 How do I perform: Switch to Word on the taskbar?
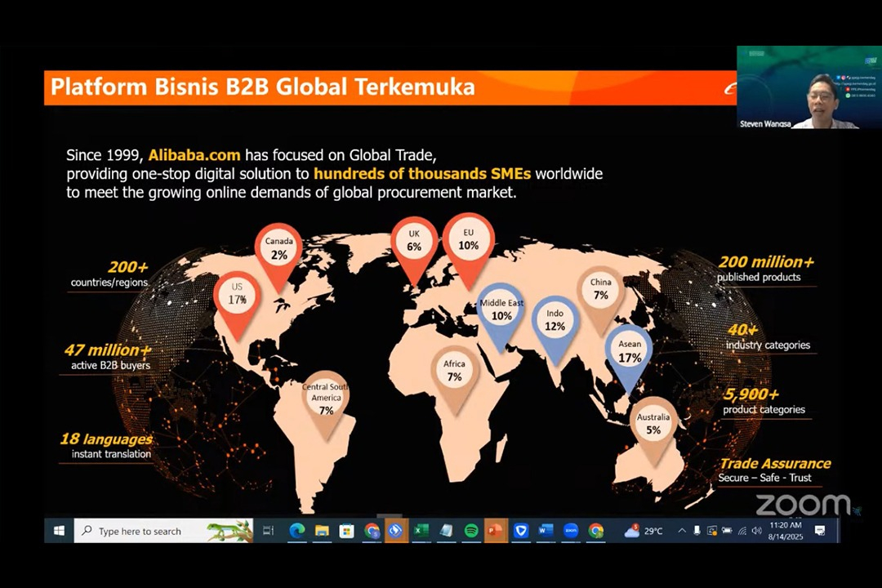point(546,531)
